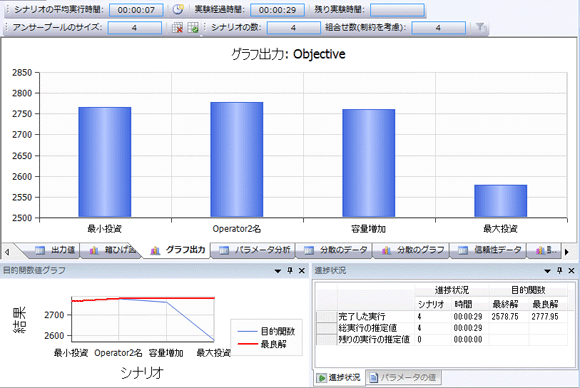The image size is (580, 388).
Task: Close the 目的関数値グラフ panel
Action: coord(301,271)
